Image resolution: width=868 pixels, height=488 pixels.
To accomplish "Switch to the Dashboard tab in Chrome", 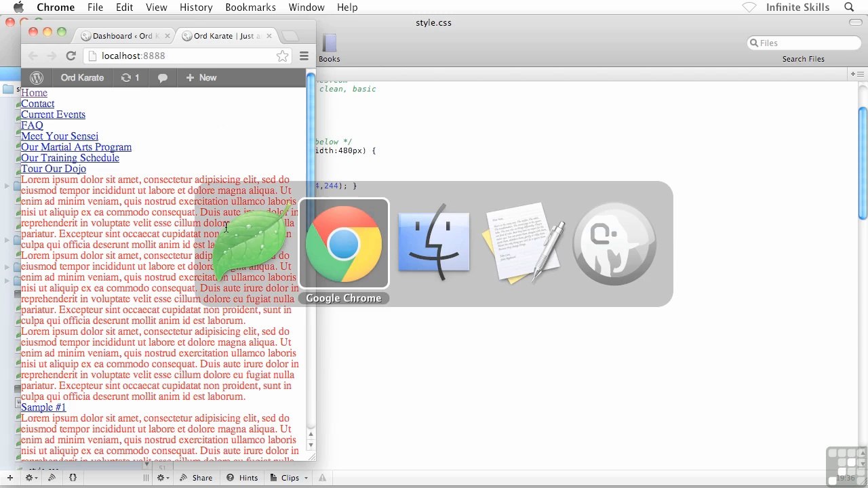I will pos(124,36).
